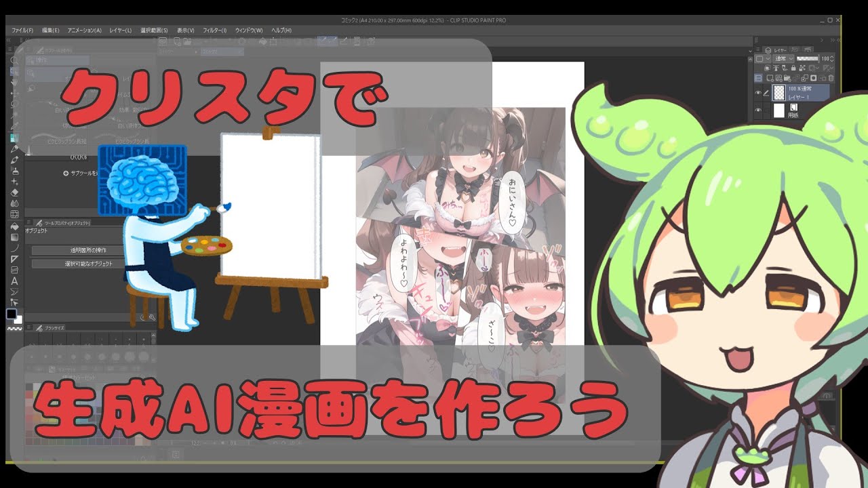Select the Balloon tool
868x488 pixels.
(15, 291)
